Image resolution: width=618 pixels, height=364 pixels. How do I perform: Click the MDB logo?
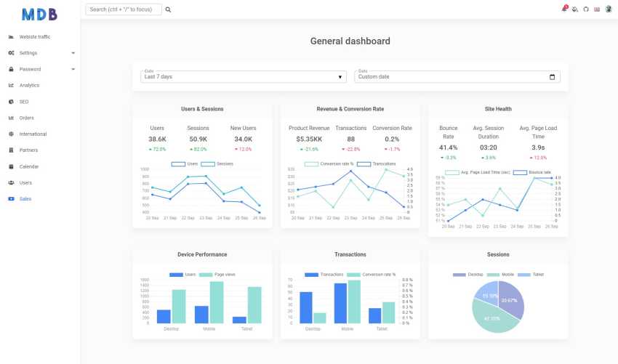click(39, 15)
